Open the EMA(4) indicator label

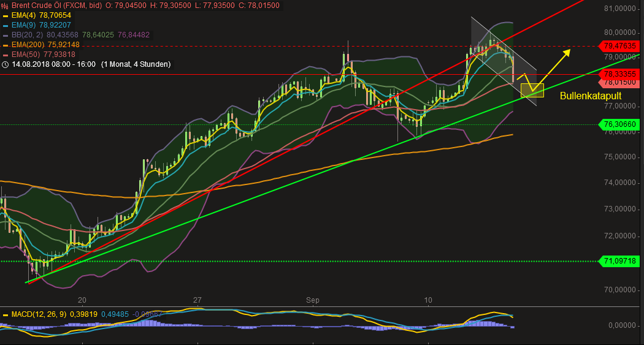pos(24,15)
